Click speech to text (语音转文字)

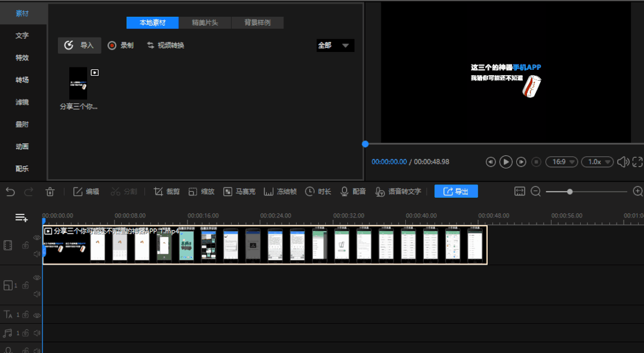point(398,192)
